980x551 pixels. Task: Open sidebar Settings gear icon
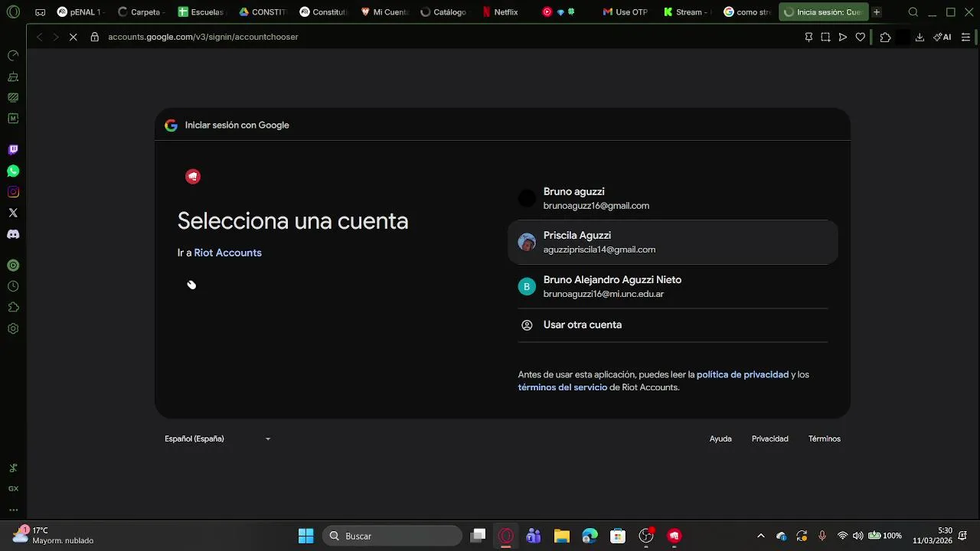(13, 328)
